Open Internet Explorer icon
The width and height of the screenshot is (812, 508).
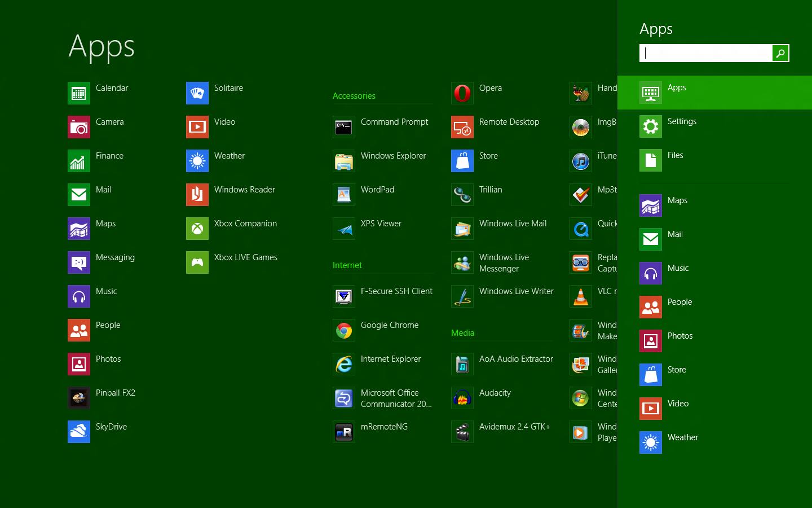(x=344, y=364)
